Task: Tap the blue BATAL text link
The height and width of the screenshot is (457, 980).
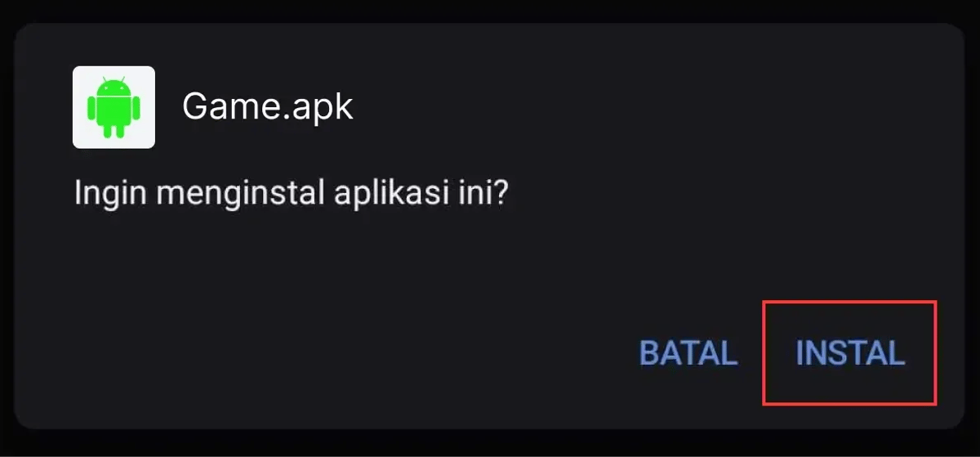Action: [x=688, y=353]
